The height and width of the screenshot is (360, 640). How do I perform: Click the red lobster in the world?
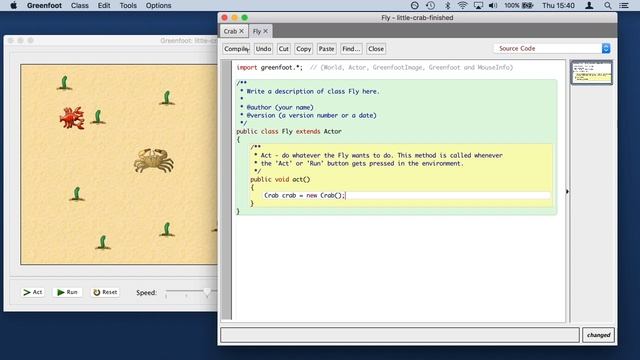tap(72, 118)
